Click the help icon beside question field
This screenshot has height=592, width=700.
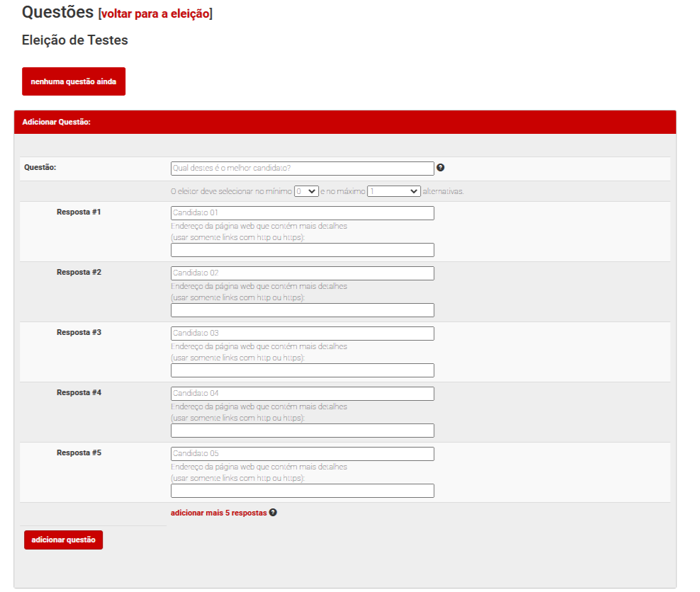point(440,168)
